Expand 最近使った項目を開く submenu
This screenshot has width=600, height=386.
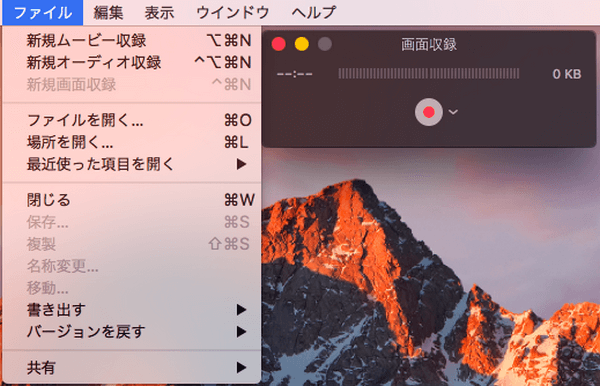pos(132,164)
